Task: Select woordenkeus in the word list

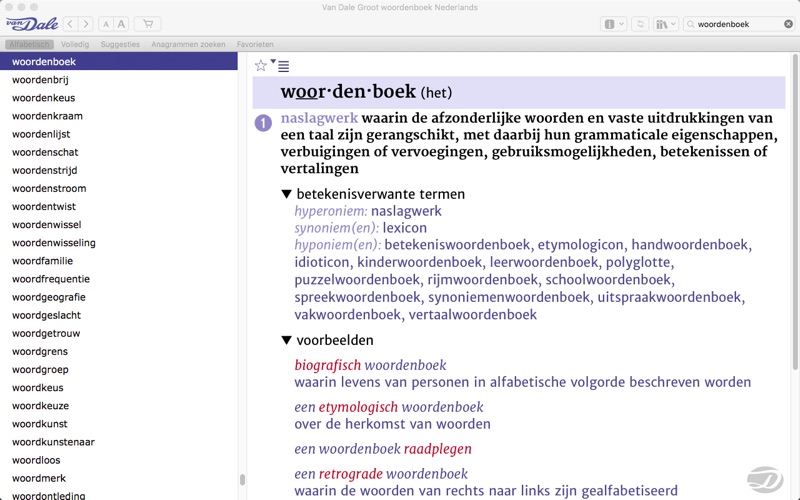Action: coord(118,97)
